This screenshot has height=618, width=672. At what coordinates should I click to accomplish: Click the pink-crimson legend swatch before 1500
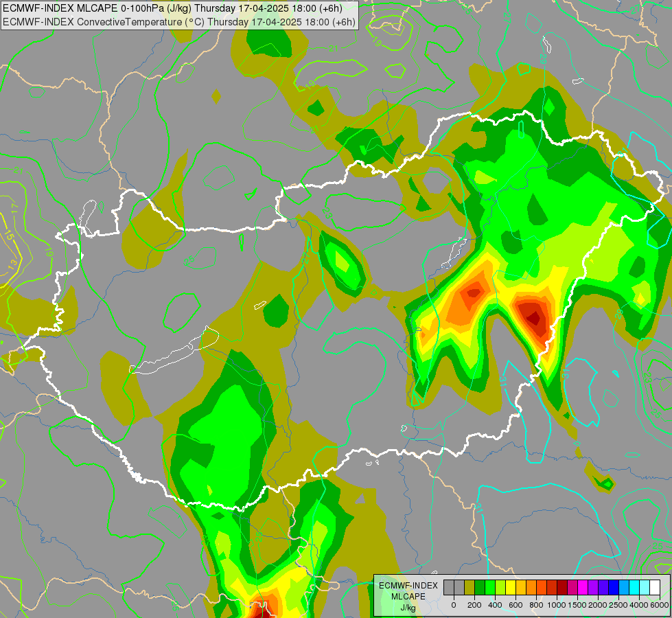click(573, 588)
